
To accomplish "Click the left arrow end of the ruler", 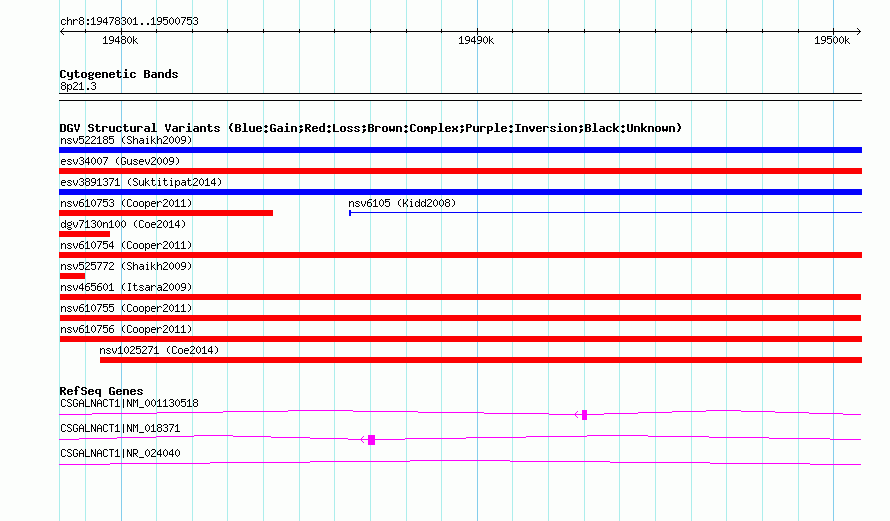I will point(62,31).
